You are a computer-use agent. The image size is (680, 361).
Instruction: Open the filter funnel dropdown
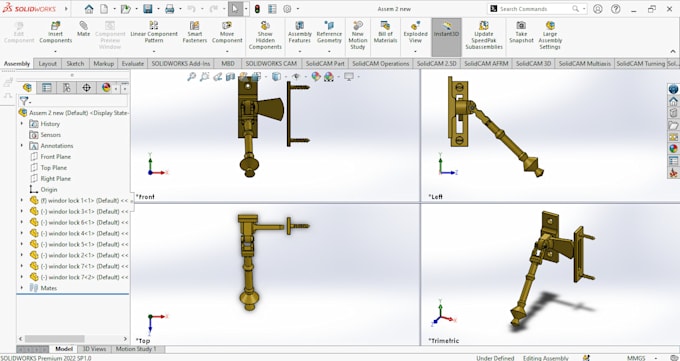pos(25,101)
